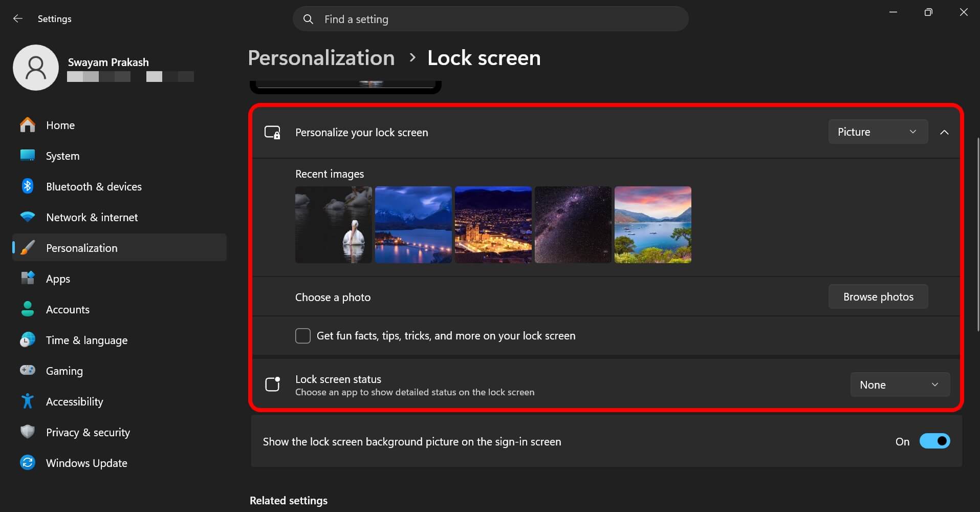Screen dimensions: 980x512
Task: Select the galaxy recent image thumbnail
Action: (572, 224)
